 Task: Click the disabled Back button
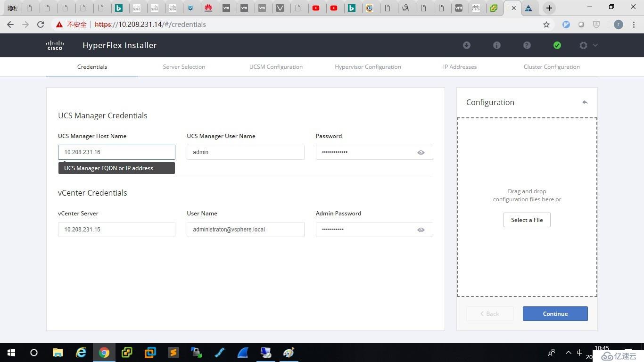click(x=490, y=314)
